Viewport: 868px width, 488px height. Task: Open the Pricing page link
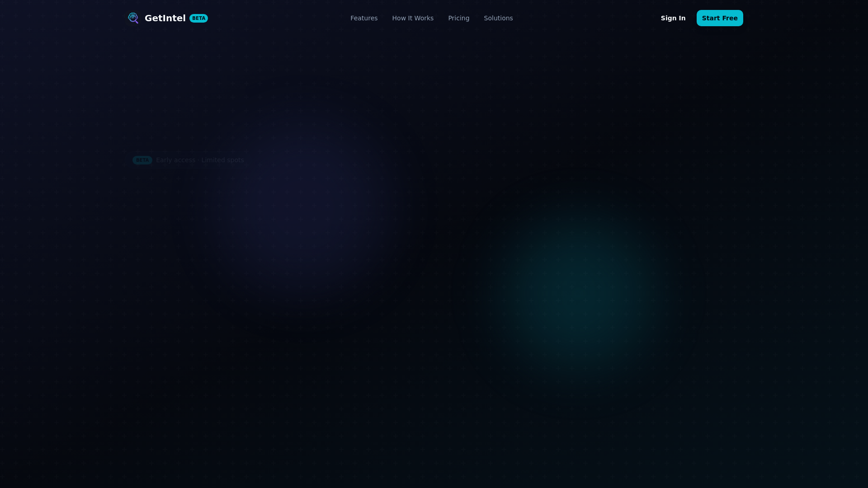pyautogui.click(x=458, y=19)
